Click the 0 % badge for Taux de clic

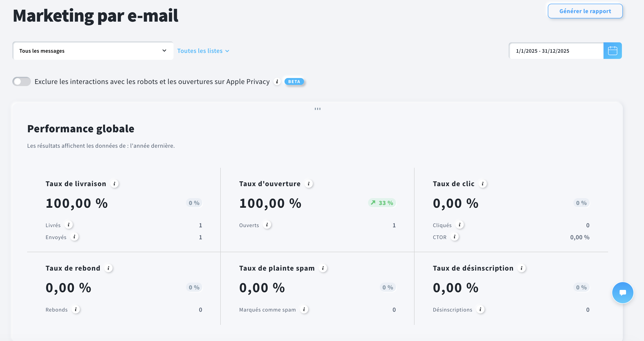click(581, 203)
